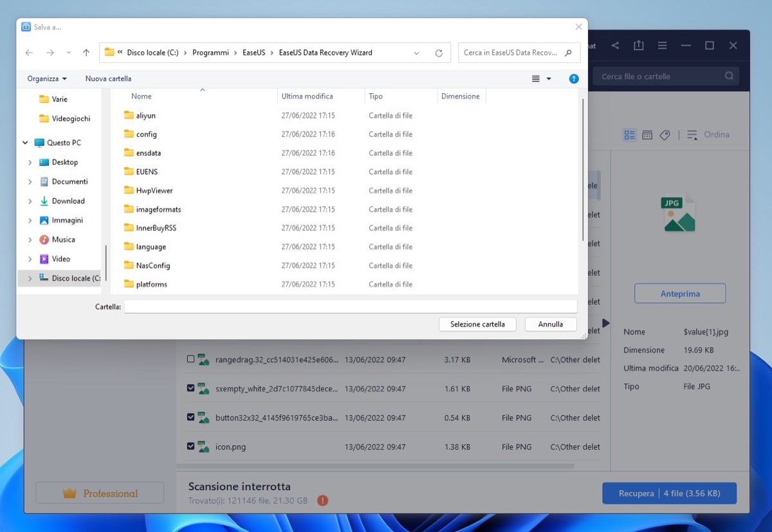Click EaseUS in the breadcrumb path
The height and width of the screenshot is (532, 772).
click(x=254, y=53)
